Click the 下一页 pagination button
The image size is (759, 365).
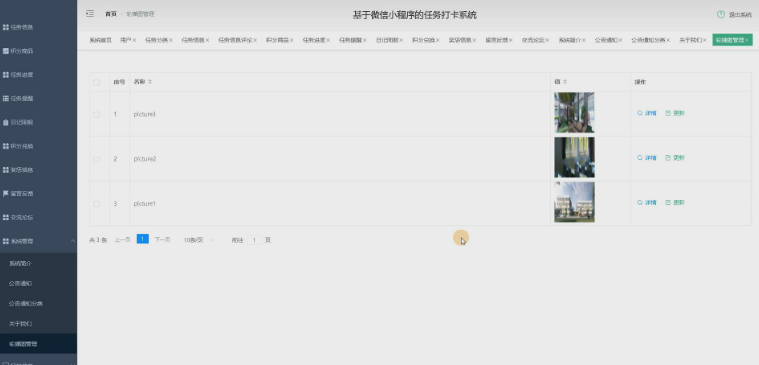tap(162, 240)
